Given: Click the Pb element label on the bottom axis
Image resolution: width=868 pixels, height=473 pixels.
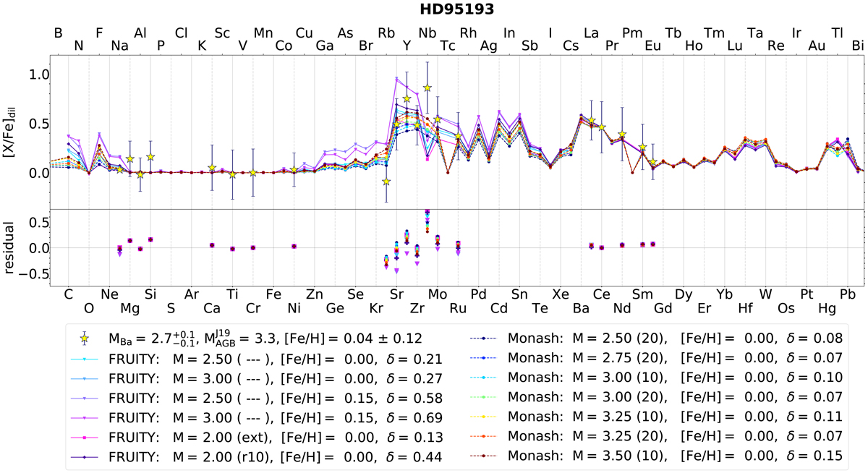Looking at the screenshot, I should (x=849, y=294).
